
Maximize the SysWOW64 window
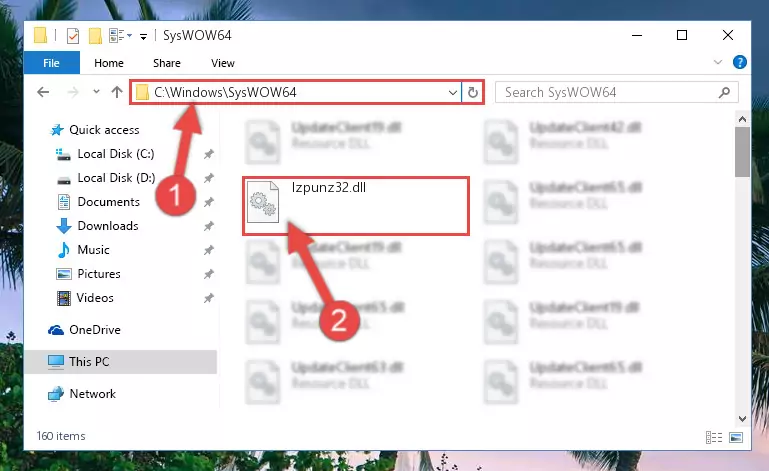click(x=682, y=35)
